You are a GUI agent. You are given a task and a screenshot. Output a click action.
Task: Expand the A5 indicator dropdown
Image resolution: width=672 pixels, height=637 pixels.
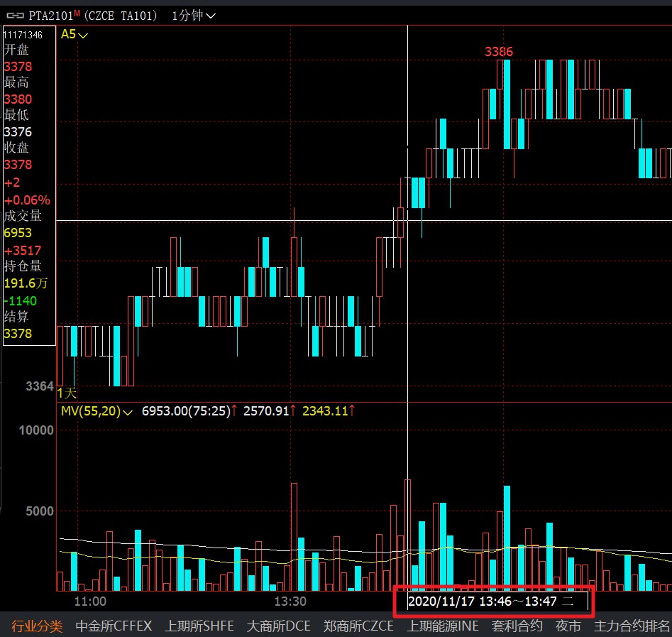pos(74,34)
